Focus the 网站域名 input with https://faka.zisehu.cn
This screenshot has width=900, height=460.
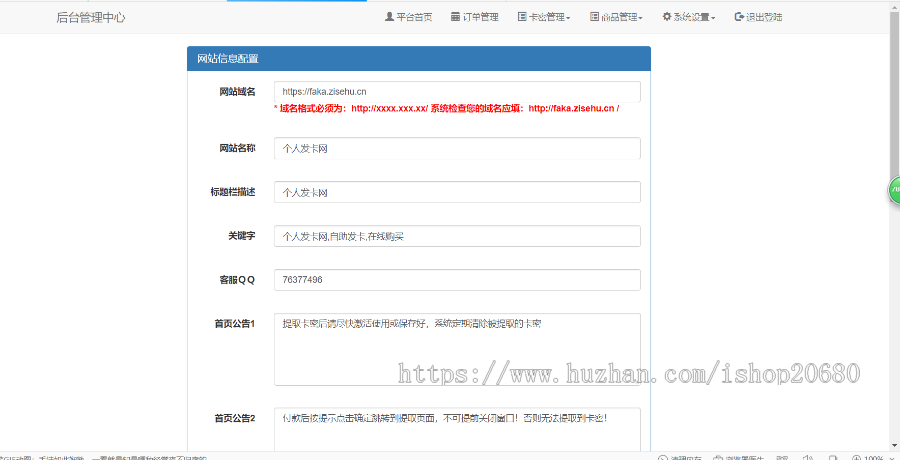457,91
